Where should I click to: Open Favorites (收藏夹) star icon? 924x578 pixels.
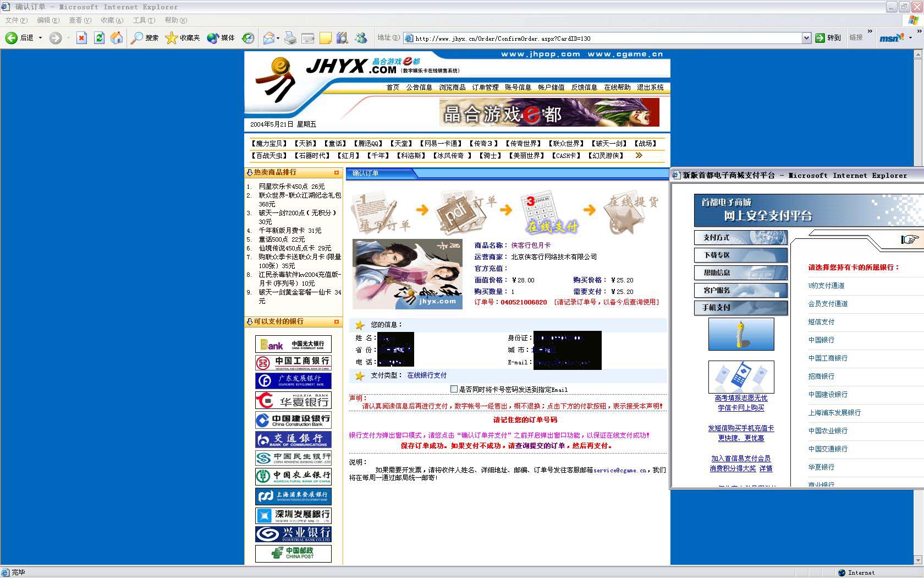(x=183, y=38)
